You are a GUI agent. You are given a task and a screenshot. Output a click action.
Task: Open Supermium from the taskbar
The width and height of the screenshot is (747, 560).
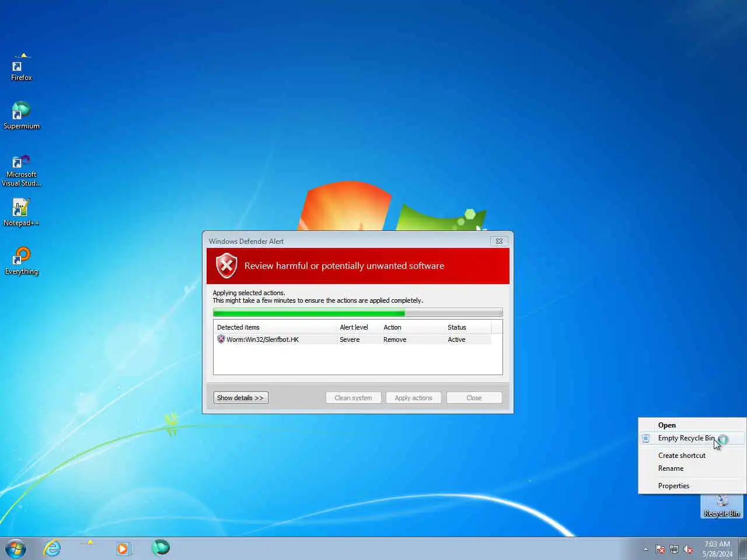[160, 547]
